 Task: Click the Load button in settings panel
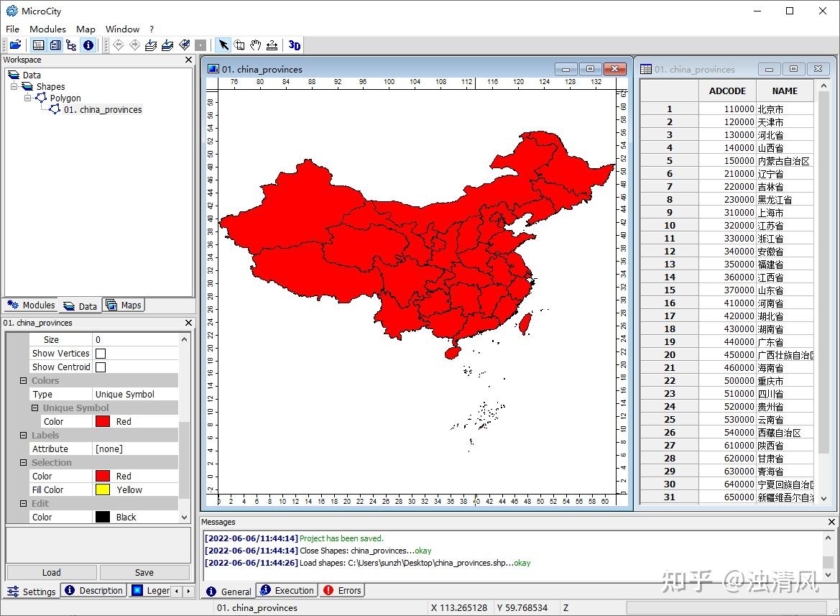tap(51, 572)
